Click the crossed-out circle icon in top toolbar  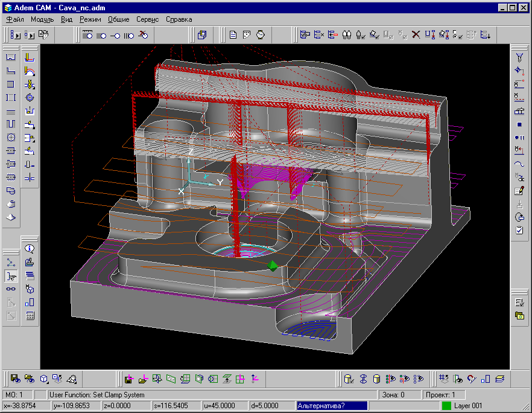(144, 34)
